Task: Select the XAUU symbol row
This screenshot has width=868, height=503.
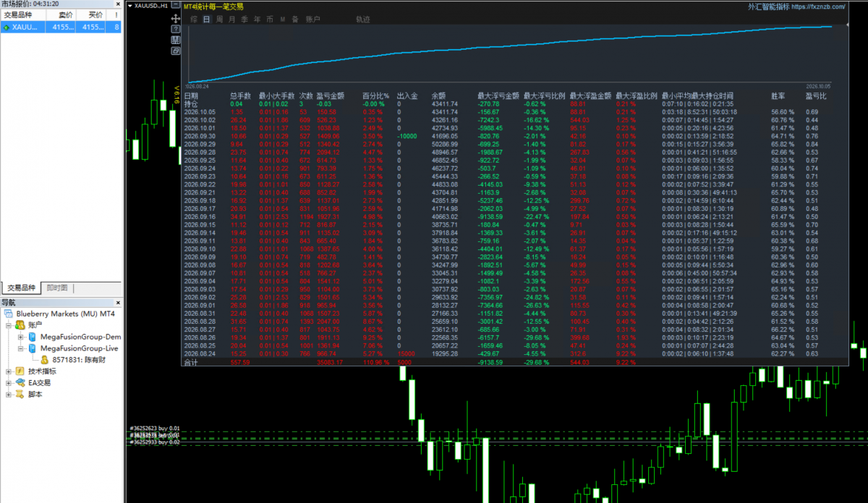Action: point(61,27)
